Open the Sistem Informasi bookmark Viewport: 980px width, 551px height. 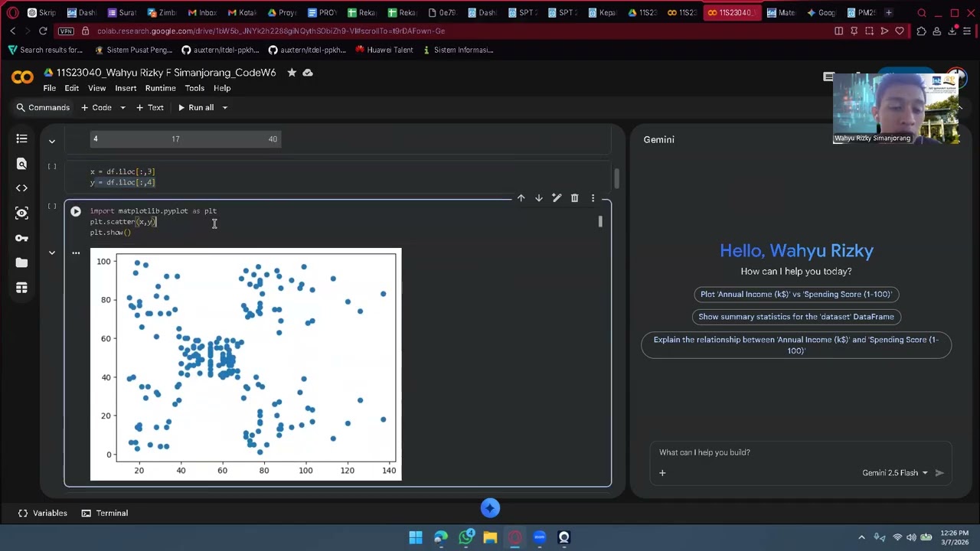[x=457, y=50]
